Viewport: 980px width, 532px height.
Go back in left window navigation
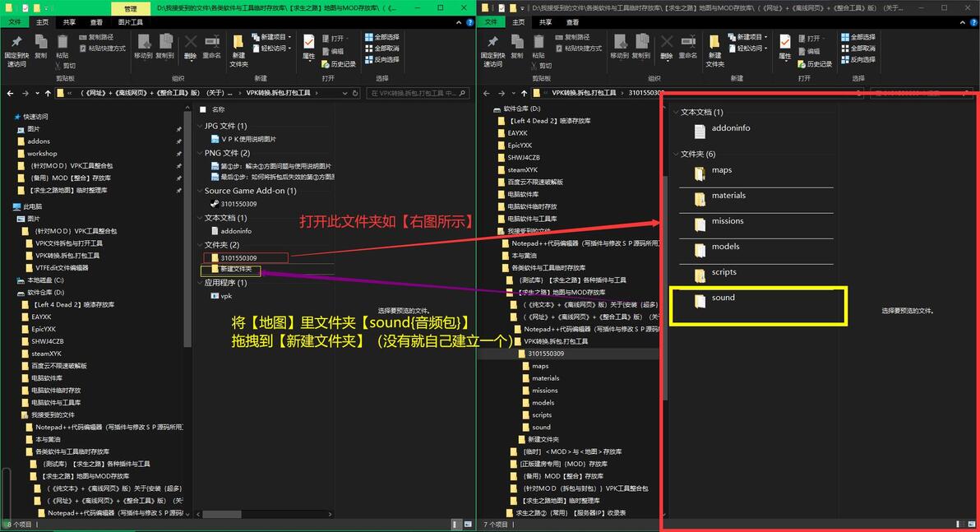pyautogui.click(x=10, y=93)
